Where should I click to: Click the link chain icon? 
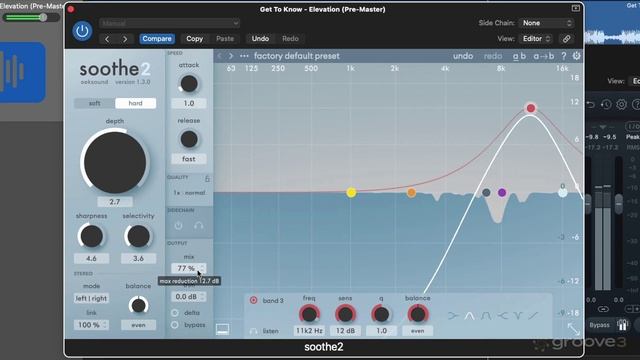pos(567,39)
